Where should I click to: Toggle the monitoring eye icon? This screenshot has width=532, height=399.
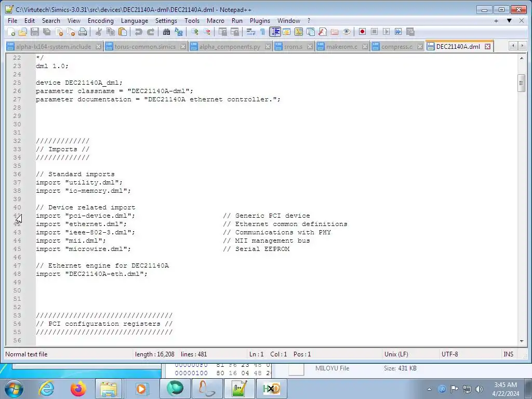(347, 32)
